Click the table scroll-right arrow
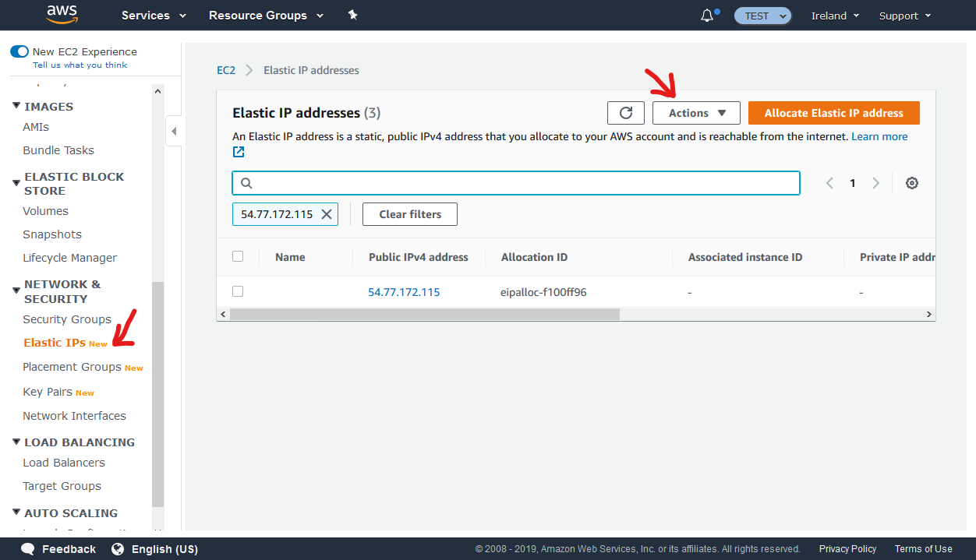Image resolution: width=976 pixels, height=560 pixels. [x=928, y=314]
